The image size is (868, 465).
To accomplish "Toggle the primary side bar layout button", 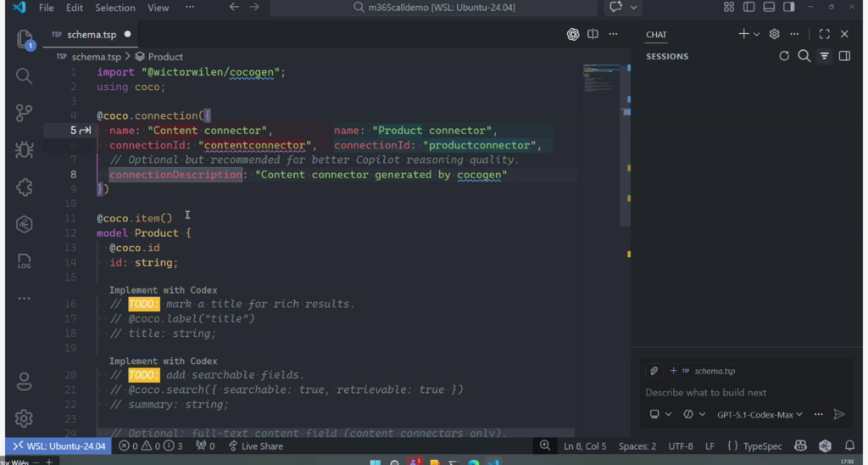I will [748, 8].
